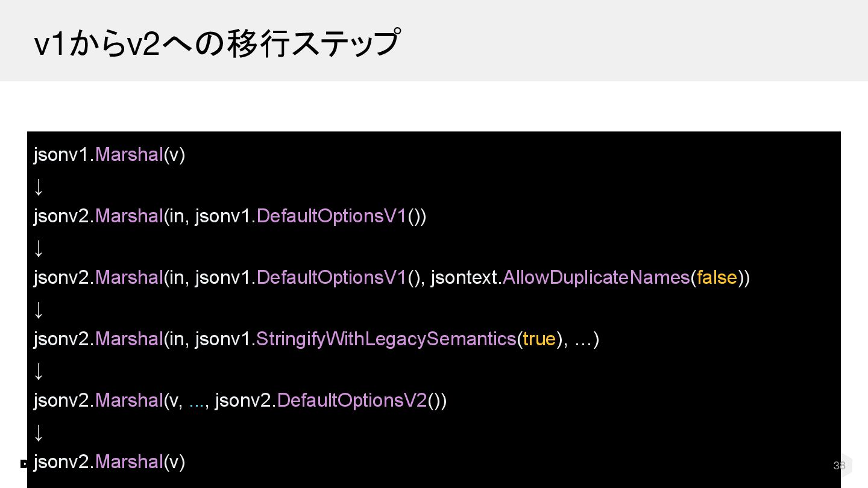Click the down arrow directly below jsonv1.Marshal(v)
This screenshot has height=488, width=868.
pos(39,186)
